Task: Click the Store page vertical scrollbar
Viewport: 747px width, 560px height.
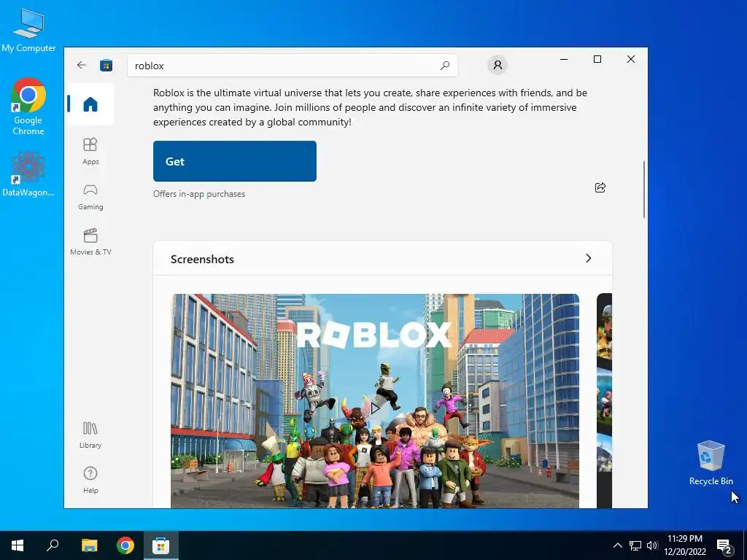Action: 644,190
